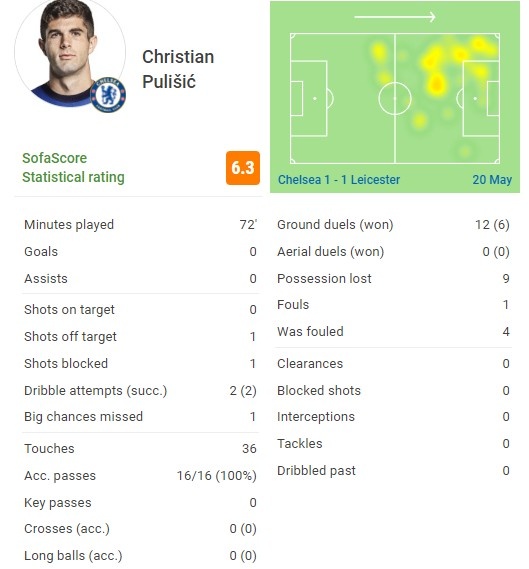This screenshot has height=569, width=529.
Task: Click the brightest orange heatmap hotspot
Action: pos(436,85)
